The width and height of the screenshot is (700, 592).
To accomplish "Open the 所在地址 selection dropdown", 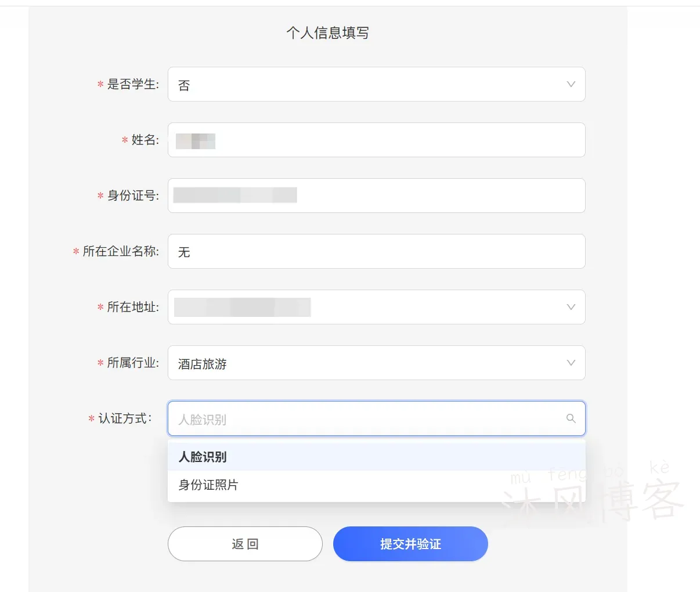I will click(376, 307).
